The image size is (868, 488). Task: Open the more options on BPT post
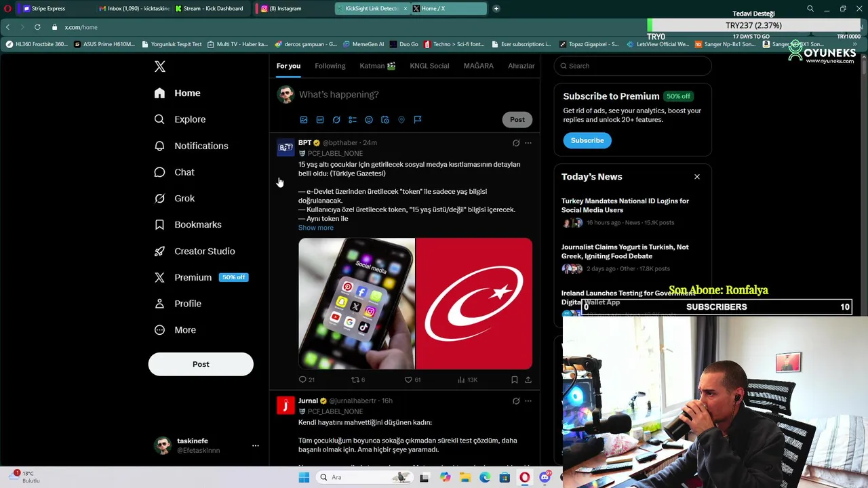(528, 143)
